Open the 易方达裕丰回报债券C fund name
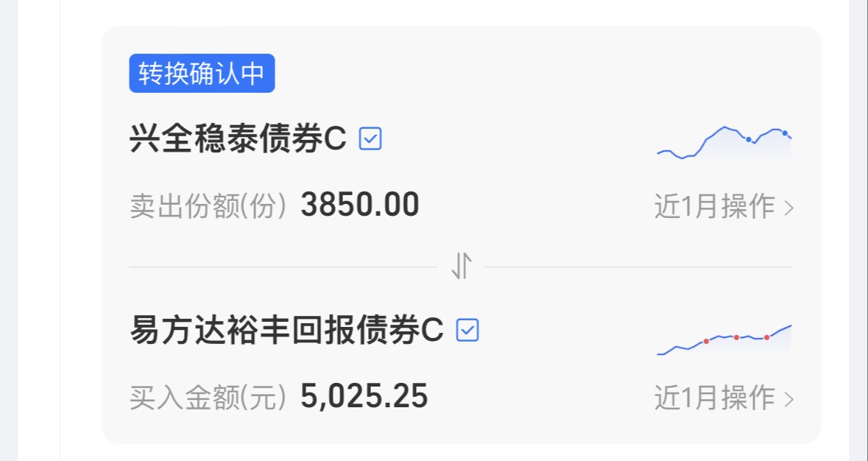The height and width of the screenshot is (461, 868). [x=286, y=330]
